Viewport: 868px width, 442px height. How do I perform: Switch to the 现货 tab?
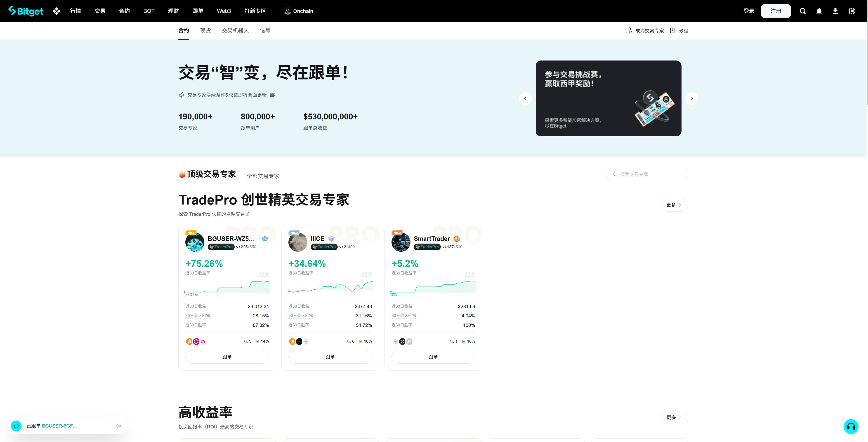click(x=205, y=31)
